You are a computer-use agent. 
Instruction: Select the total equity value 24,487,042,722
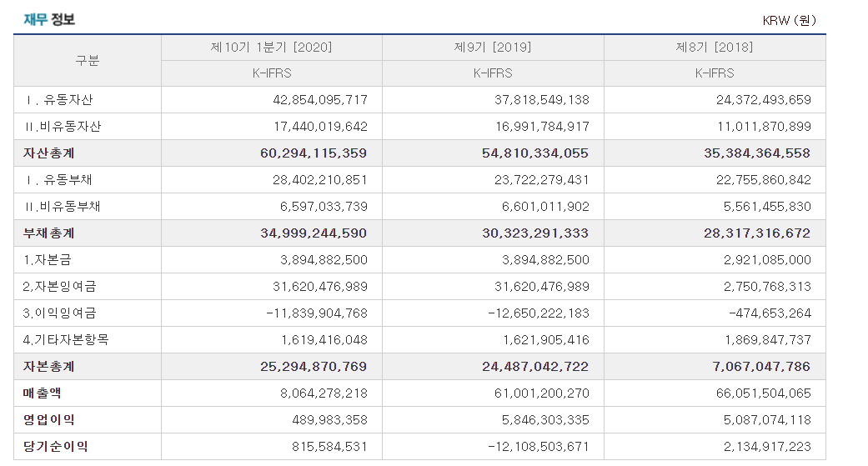(x=535, y=366)
